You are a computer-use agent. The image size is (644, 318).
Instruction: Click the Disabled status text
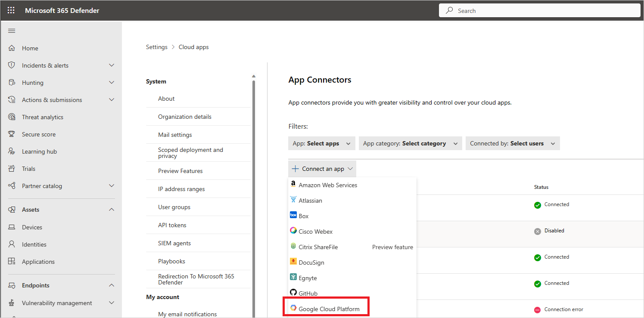pyautogui.click(x=554, y=231)
